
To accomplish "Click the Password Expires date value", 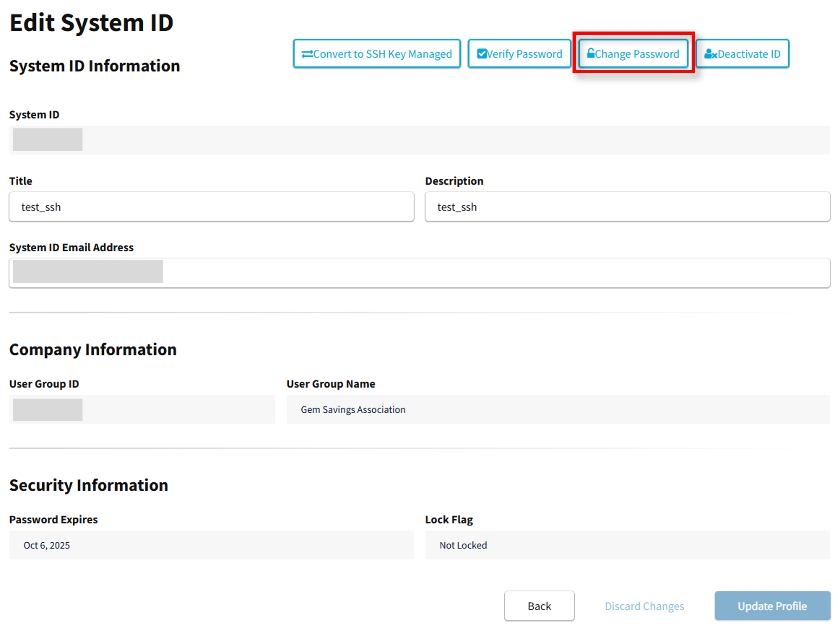I will click(47, 546).
